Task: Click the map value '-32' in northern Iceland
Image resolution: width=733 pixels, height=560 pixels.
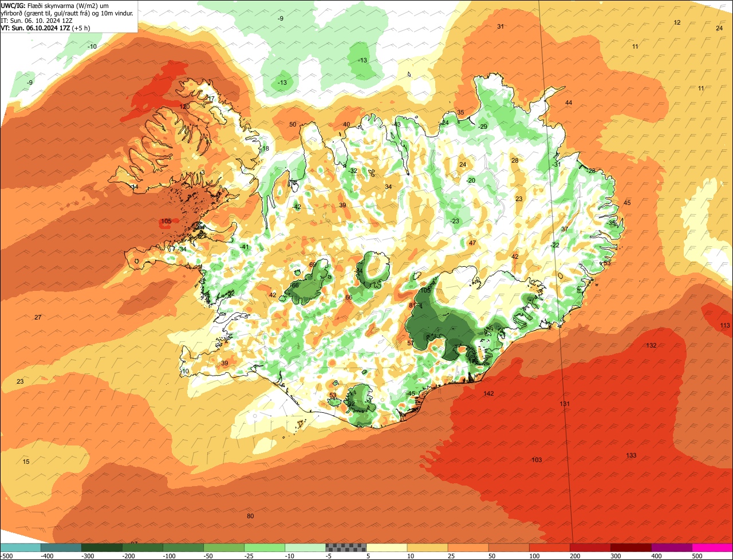Action: click(353, 171)
